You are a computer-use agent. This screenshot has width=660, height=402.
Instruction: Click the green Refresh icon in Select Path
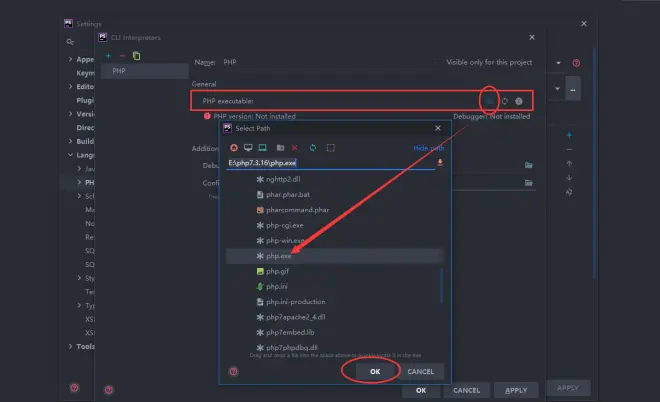[x=313, y=148]
